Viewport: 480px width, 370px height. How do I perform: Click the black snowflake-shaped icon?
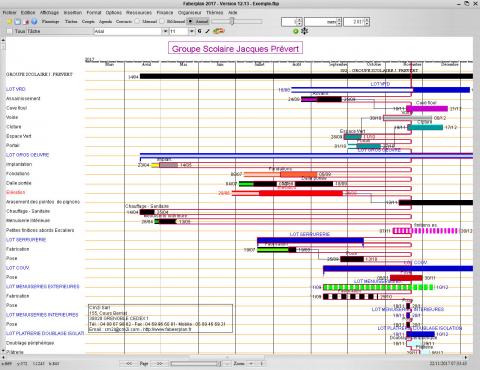pos(304,31)
